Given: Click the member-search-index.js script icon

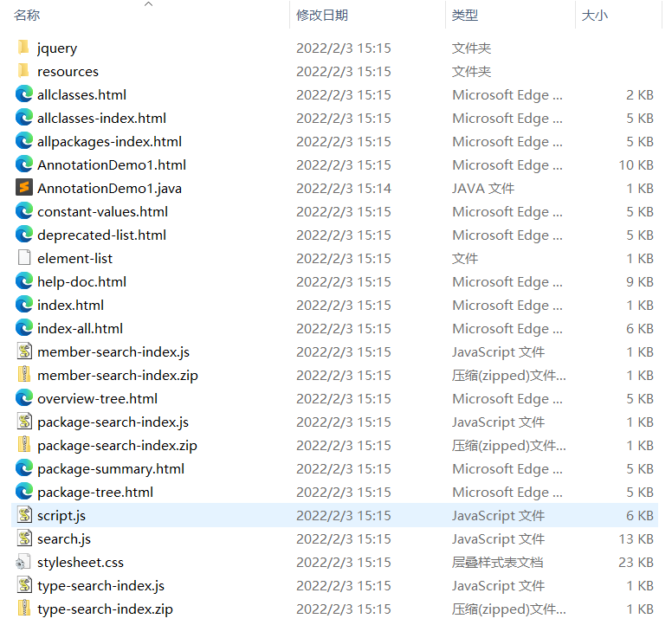Looking at the screenshot, I should coord(23,351).
